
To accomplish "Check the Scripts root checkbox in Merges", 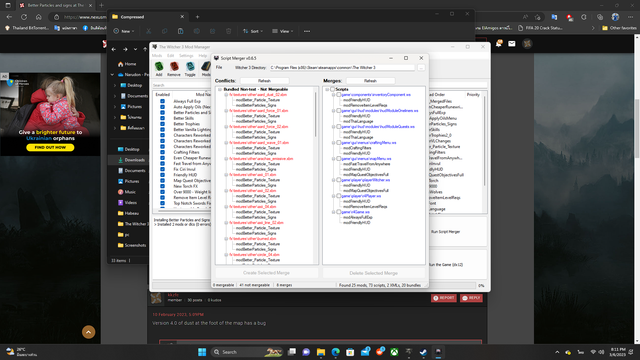I will (x=333, y=89).
